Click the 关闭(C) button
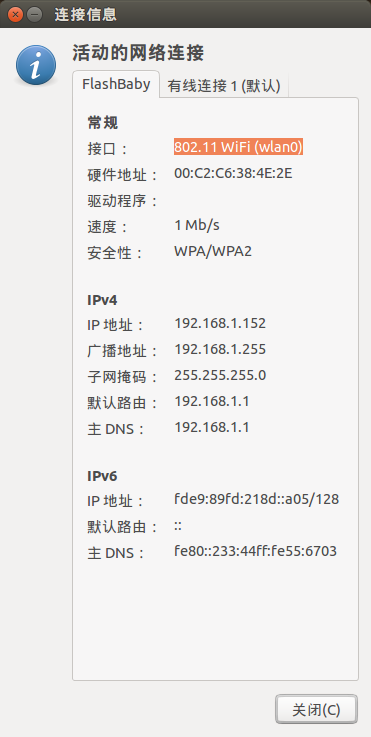This screenshot has width=371, height=737. click(316, 709)
